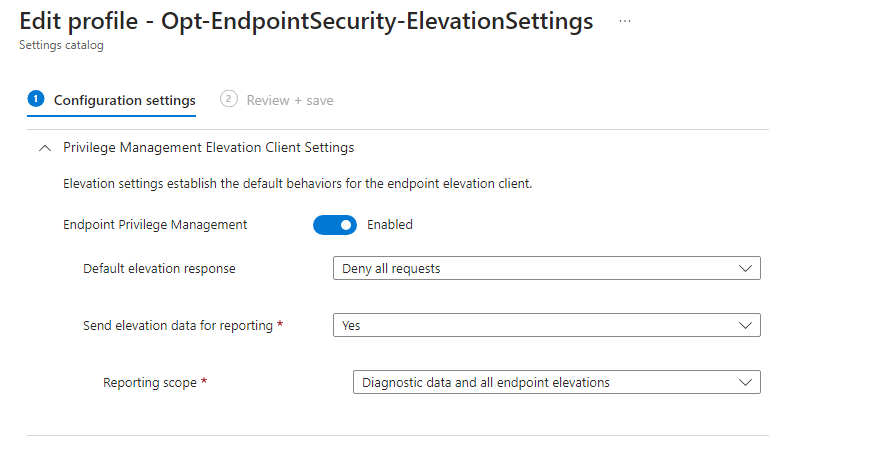Click the Default elevation response label
880x454 pixels.
pos(159,268)
